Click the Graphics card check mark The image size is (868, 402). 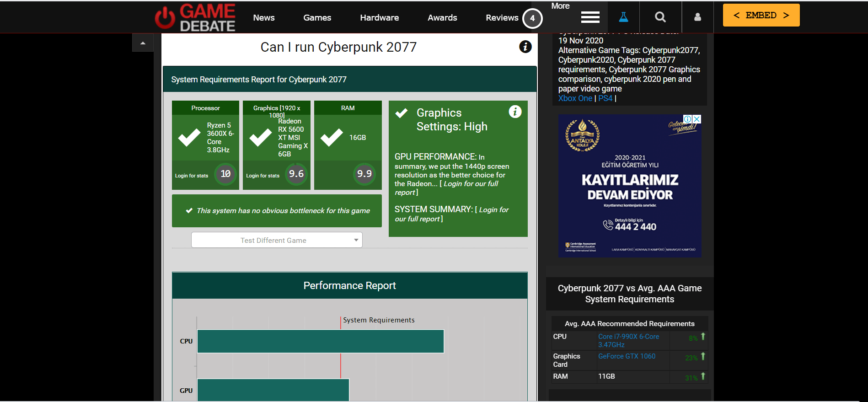coord(261,137)
